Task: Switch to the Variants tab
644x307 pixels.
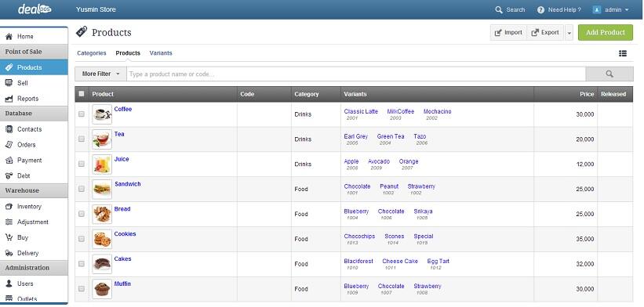Action: tap(161, 53)
